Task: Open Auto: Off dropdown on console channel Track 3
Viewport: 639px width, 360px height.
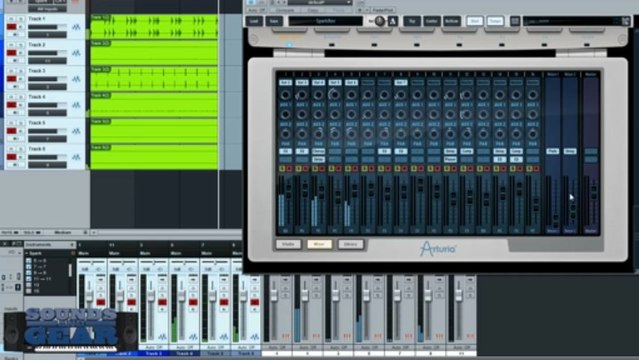Action: click(154, 347)
